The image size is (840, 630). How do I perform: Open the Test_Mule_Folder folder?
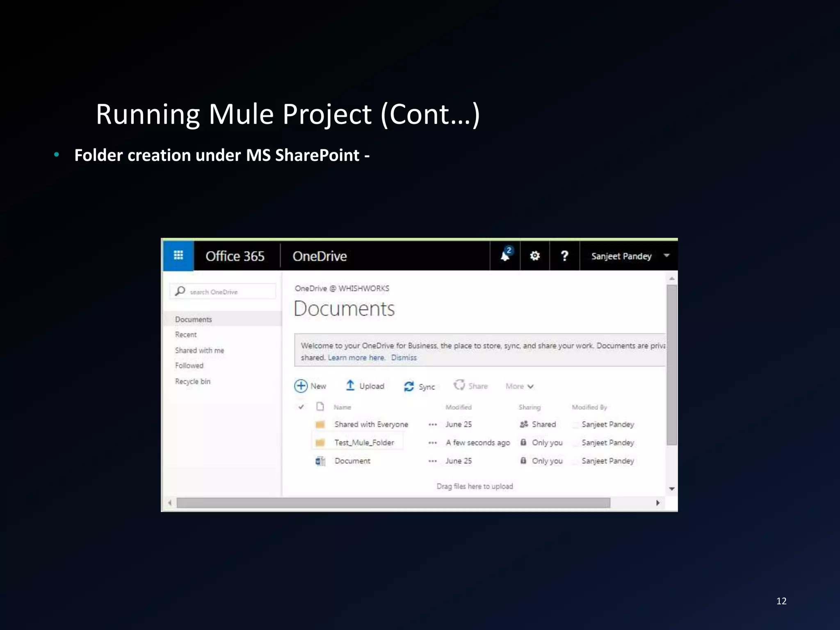pos(364,443)
